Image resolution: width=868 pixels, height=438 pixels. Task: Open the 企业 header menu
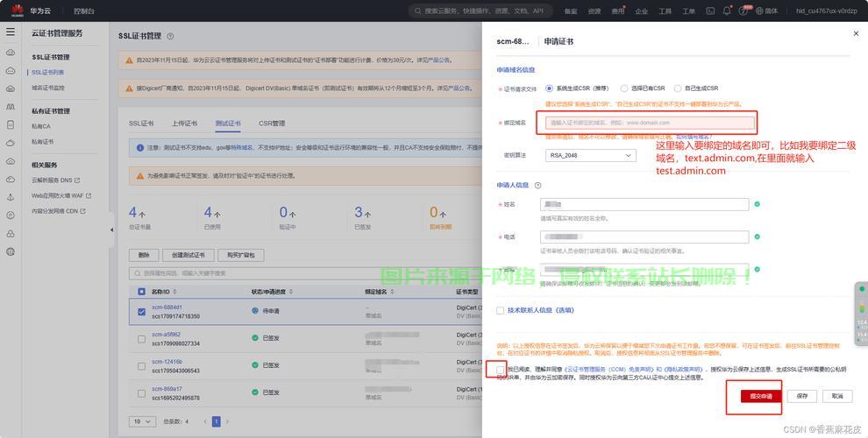tap(641, 11)
